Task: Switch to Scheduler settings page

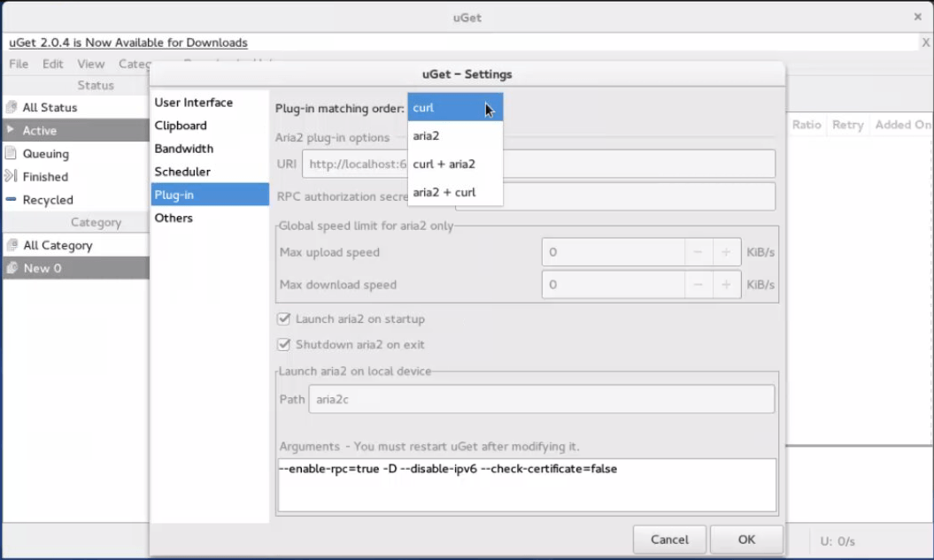Action: pyautogui.click(x=210, y=172)
